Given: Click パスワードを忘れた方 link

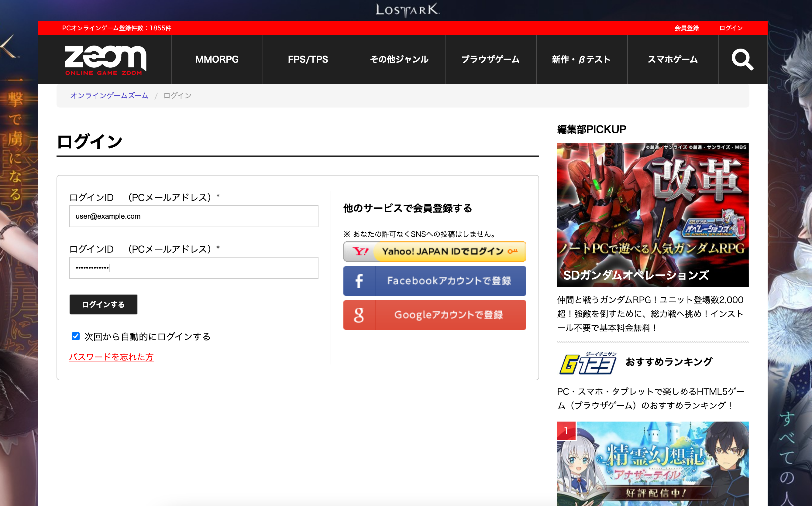Looking at the screenshot, I should click(111, 357).
